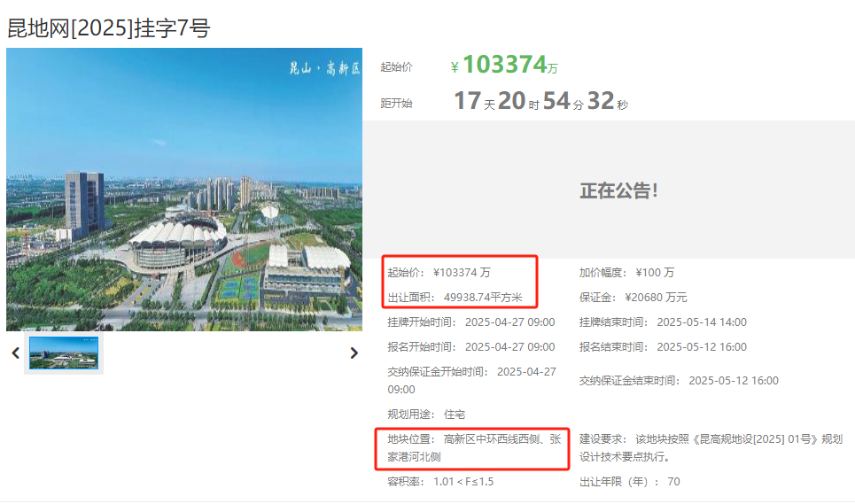Image resolution: width=855 pixels, height=504 pixels.
Task: Open the large Kunshan aerial photo
Action: click(184, 190)
